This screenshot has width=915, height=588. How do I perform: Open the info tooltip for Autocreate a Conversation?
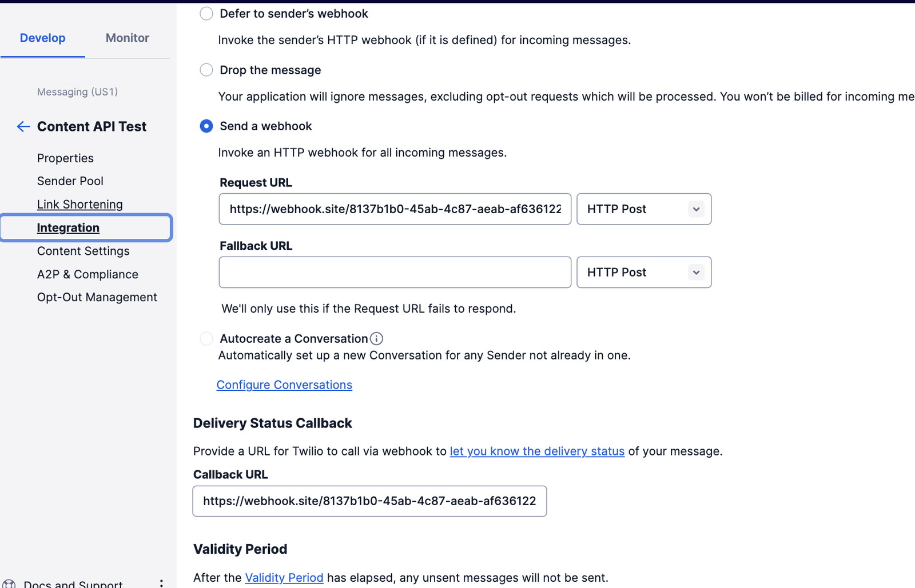coord(376,338)
